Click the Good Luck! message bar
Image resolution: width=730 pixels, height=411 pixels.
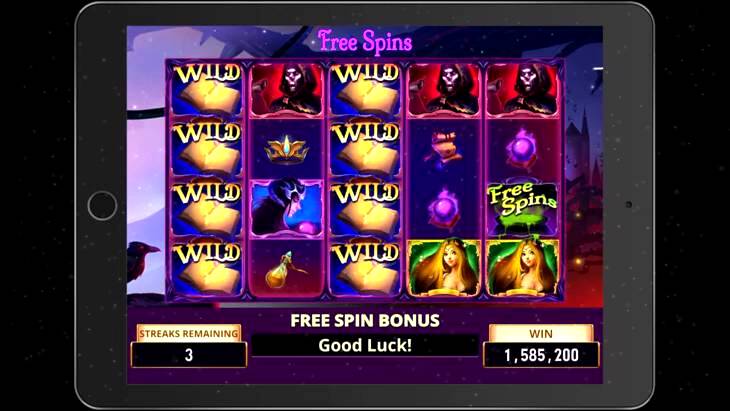coord(365,345)
